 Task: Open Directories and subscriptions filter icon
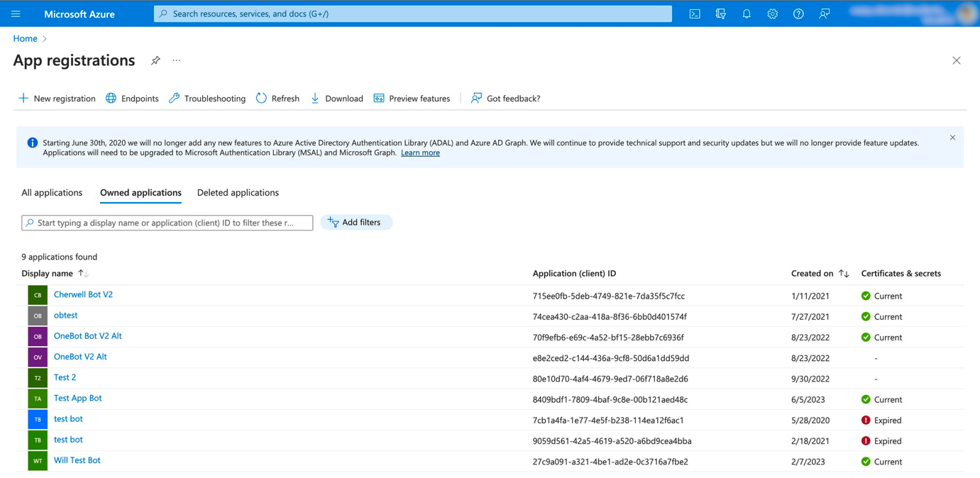[720, 13]
